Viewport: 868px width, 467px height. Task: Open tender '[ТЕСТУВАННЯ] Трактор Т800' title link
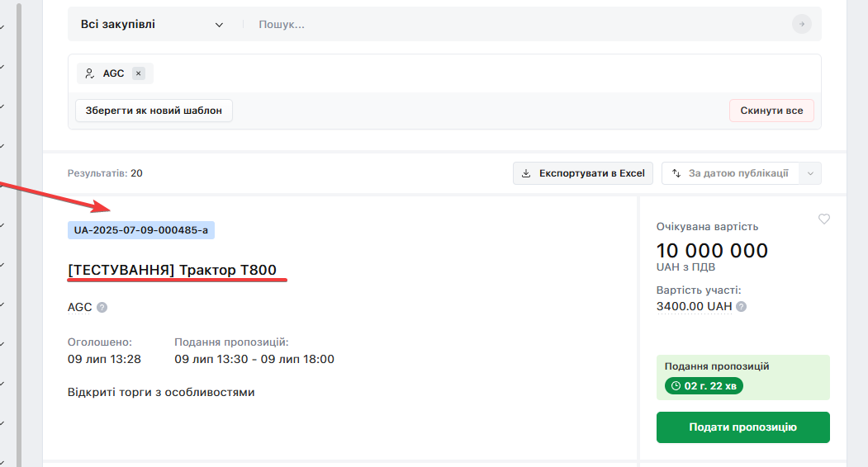tap(172, 270)
